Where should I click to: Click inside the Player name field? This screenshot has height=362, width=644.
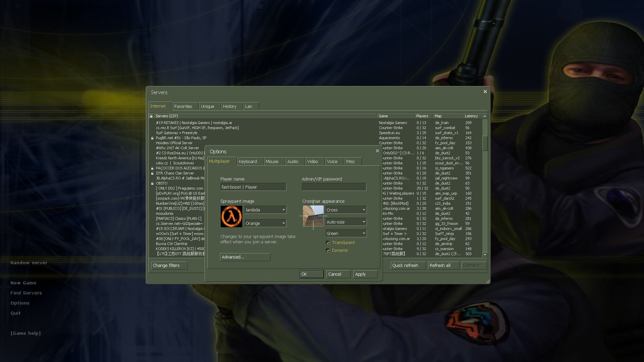coord(253,187)
